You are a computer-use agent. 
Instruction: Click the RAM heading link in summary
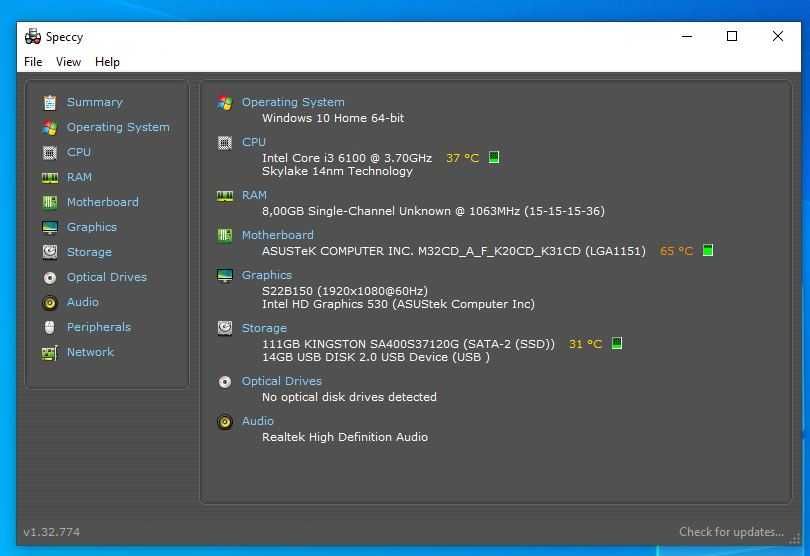254,195
